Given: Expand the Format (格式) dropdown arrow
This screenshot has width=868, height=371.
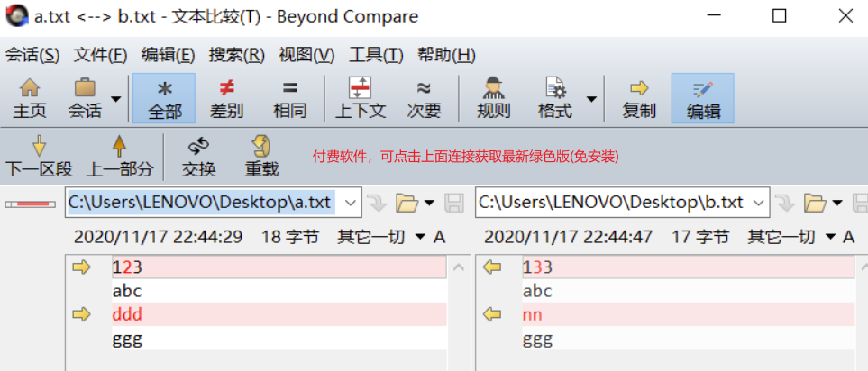Looking at the screenshot, I should click(x=591, y=99).
